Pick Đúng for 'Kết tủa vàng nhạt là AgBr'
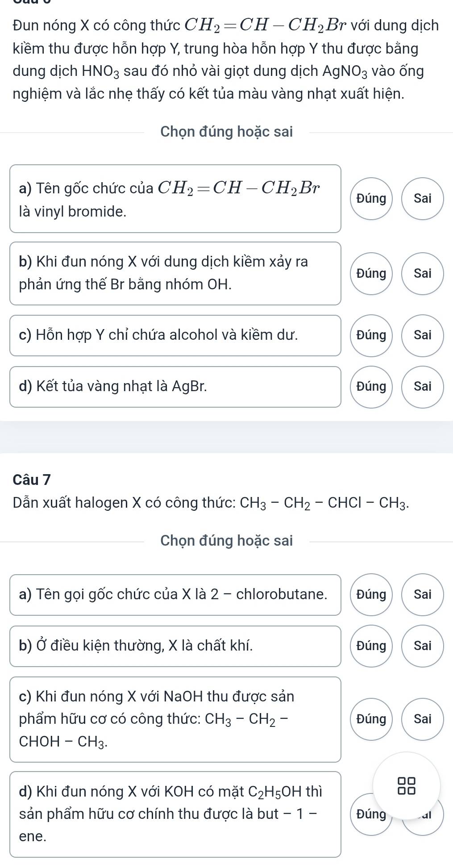 (371, 387)
